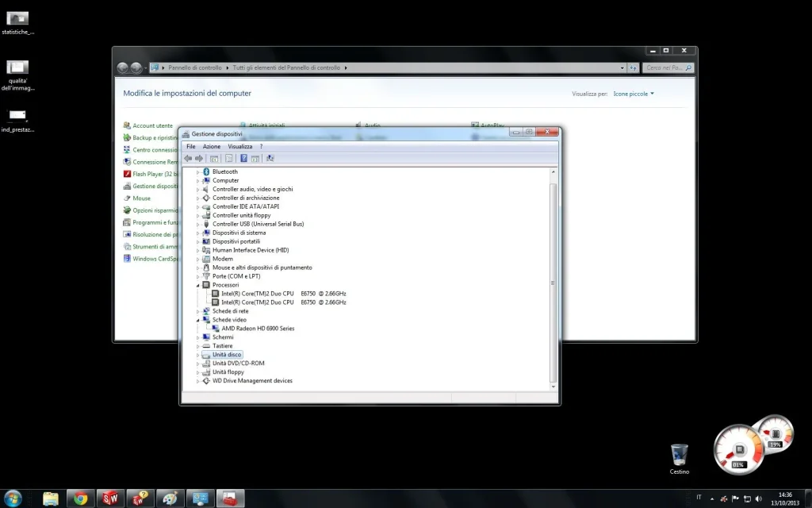
Task: Open the Azione menu
Action: click(211, 147)
